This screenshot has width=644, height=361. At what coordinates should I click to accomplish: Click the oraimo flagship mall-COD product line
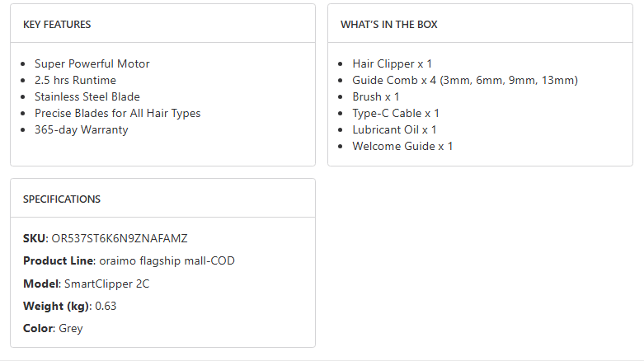(x=167, y=260)
